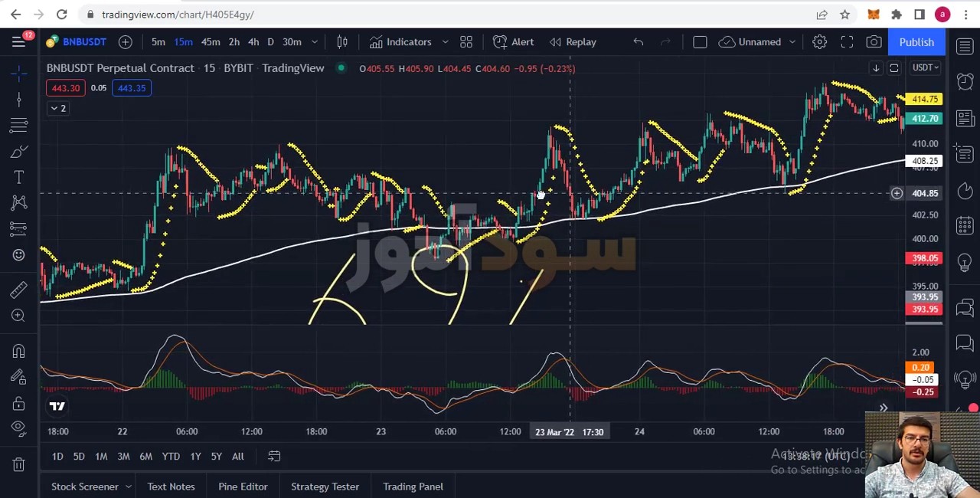Expand the timeframe interval dropdown

[314, 42]
